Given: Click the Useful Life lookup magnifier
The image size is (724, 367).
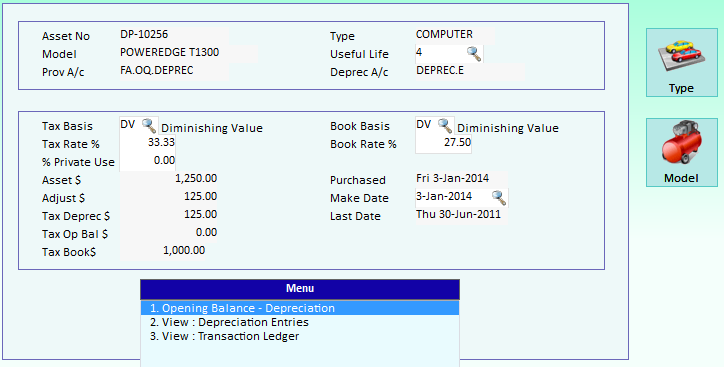Looking at the screenshot, I should click(x=474, y=54).
